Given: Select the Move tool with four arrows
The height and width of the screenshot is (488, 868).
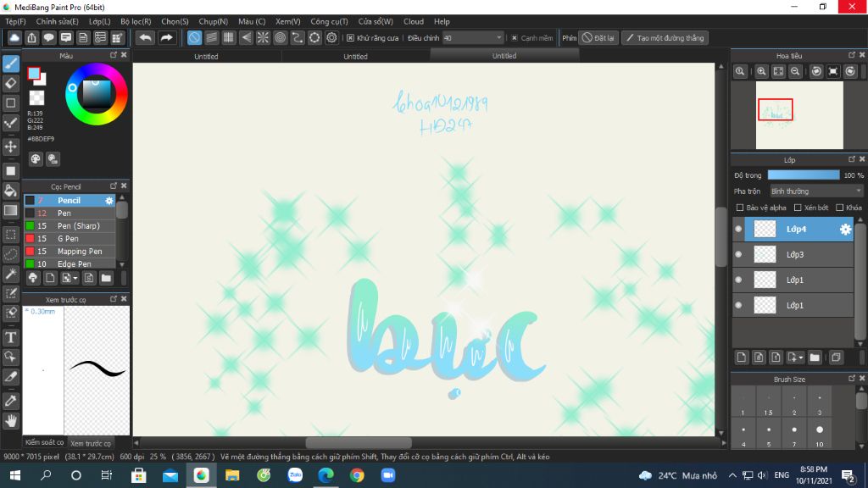Looking at the screenshot, I should pos(10,147).
